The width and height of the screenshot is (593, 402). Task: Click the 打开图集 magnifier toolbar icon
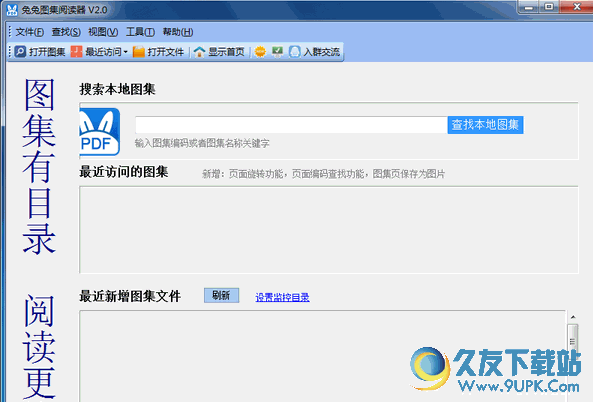[20, 51]
